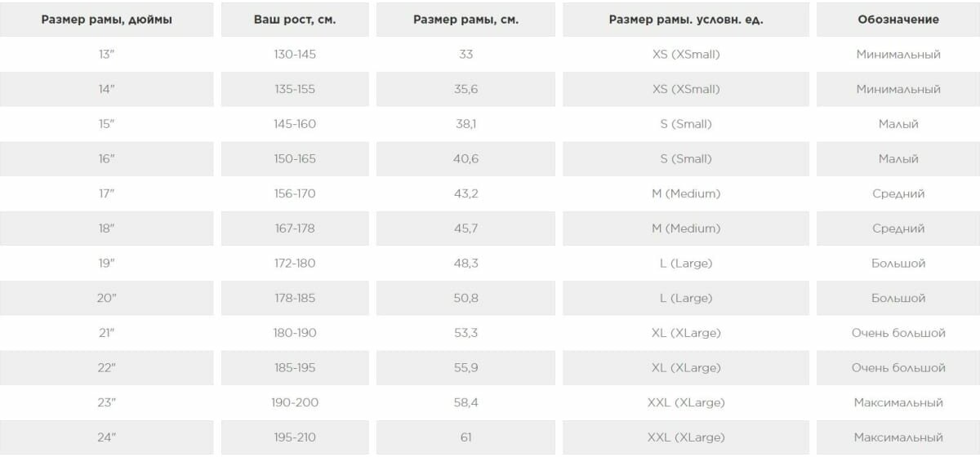Viewport: 980px width, 457px height.
Task: Select the height range 190-200 cell
Action: (x=295, y=403)
